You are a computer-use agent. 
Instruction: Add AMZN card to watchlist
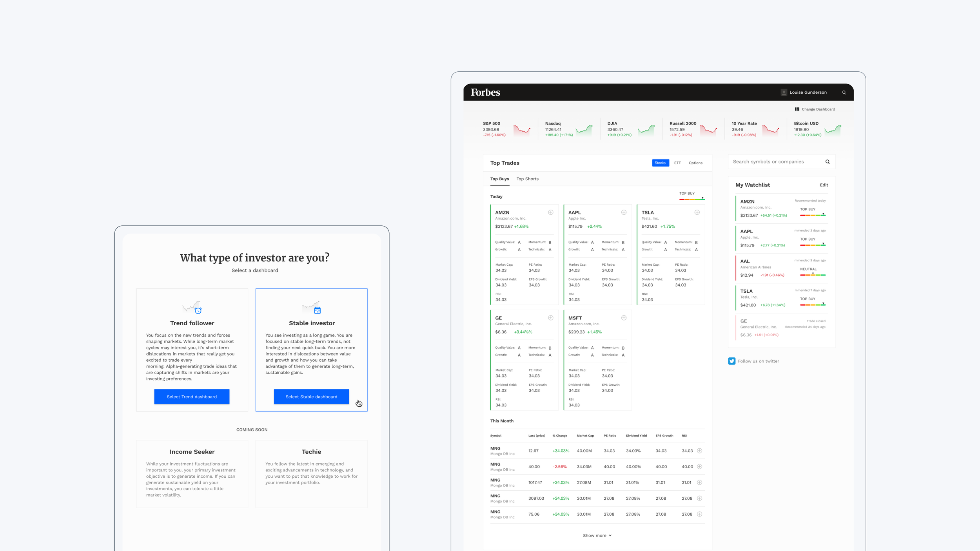551,212
